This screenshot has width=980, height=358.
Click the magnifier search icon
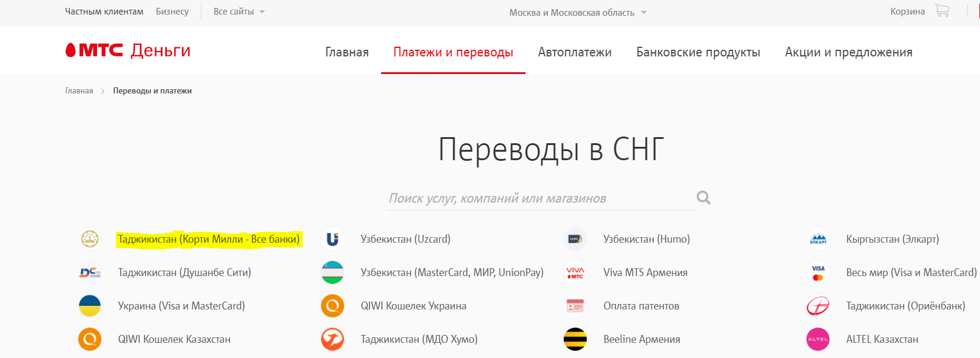(703, 198)
